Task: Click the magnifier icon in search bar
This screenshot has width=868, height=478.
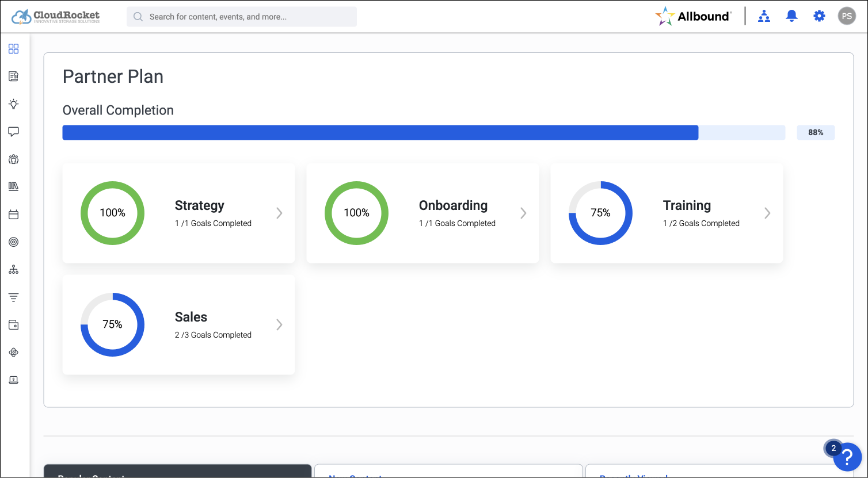Action: click(x=138, y=17)
